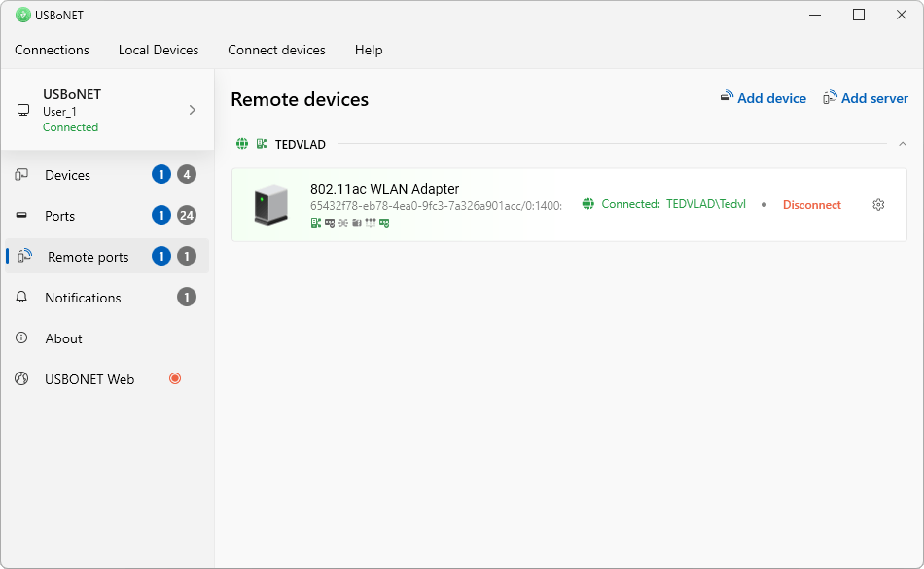Click the Ports sidebar icon
Screen dimensions: 924x569
21,216
